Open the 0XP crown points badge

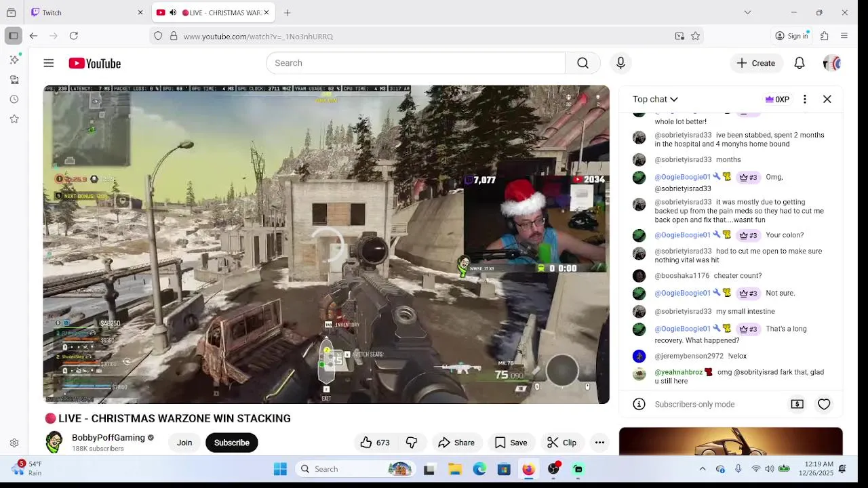(x=777, y=99)
